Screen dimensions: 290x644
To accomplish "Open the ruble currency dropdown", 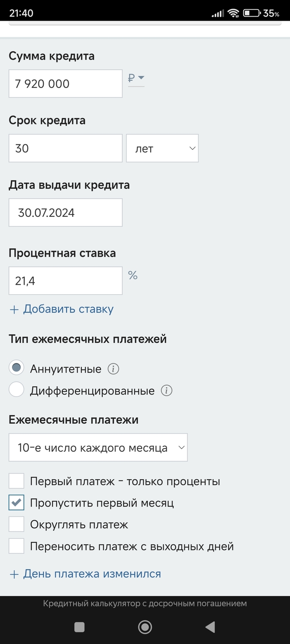I will pos(136,78).
